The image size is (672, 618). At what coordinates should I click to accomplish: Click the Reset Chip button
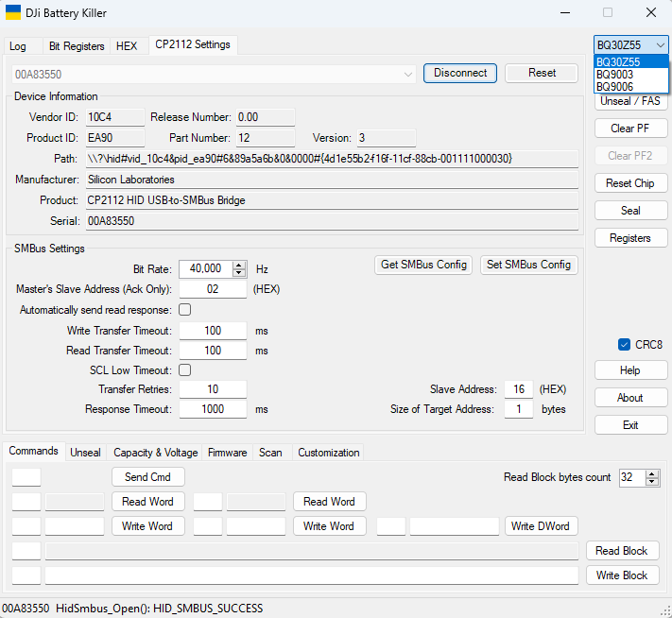pyautogui.click(x=630, y=183)
